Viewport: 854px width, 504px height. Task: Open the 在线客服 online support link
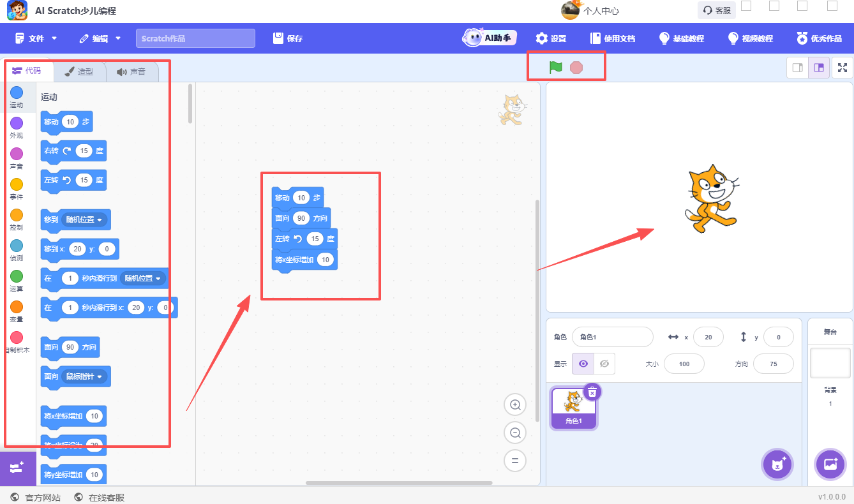coord(100,497)
